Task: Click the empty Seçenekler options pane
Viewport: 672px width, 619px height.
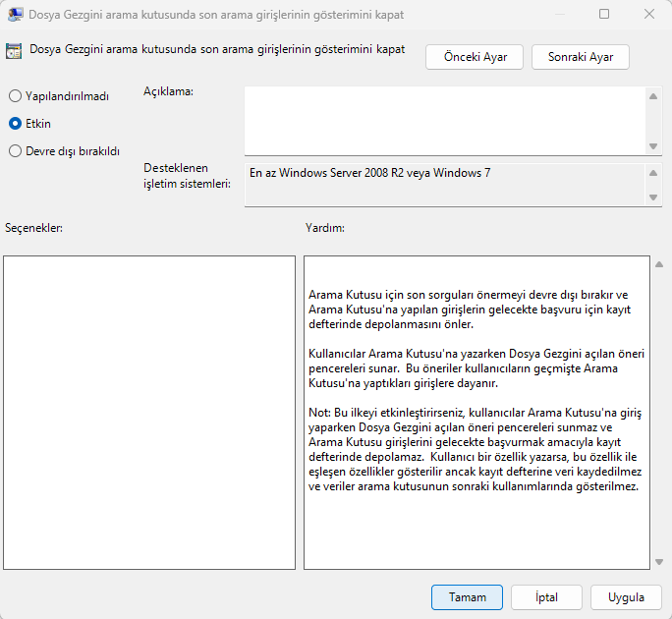Action: pos(149,413)
